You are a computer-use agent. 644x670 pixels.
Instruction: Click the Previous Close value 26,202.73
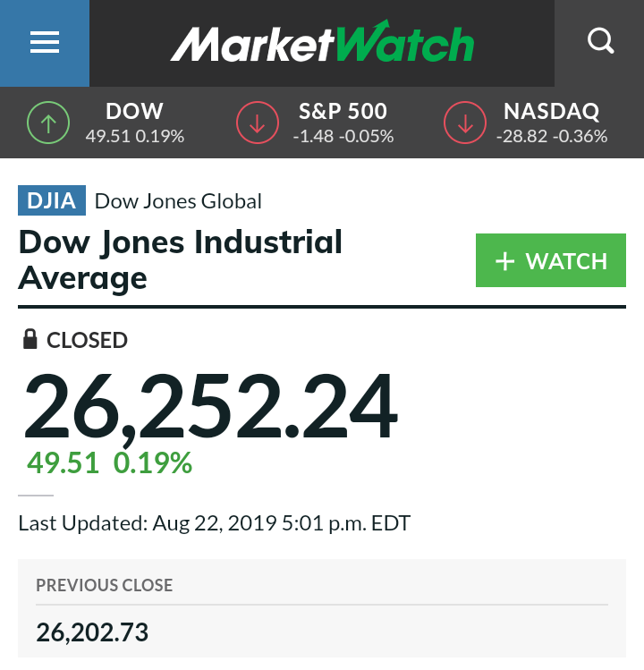[x=92, y=632]
